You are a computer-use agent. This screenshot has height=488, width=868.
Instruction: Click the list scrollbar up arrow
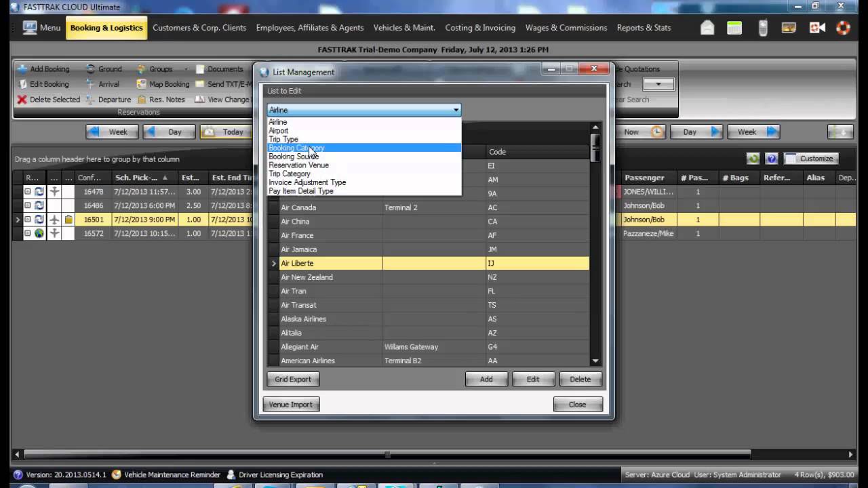(595, 127)
